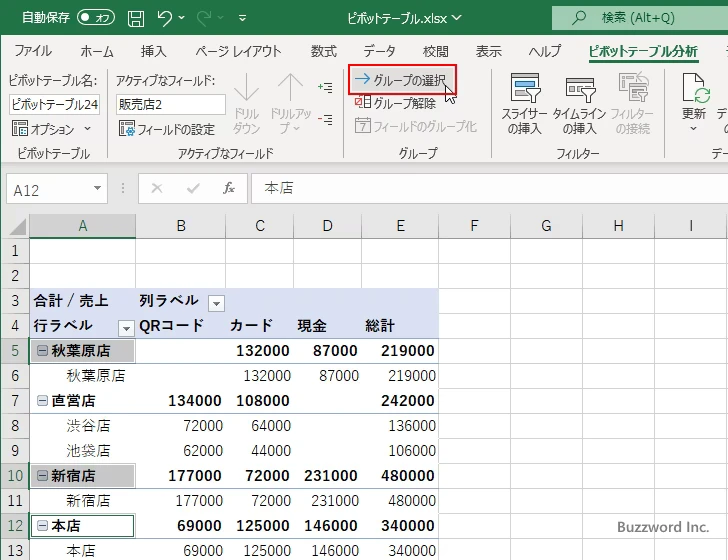Click the Collapse Field minus icon
The image size is (728, 560).
click(x=325, y=120)
